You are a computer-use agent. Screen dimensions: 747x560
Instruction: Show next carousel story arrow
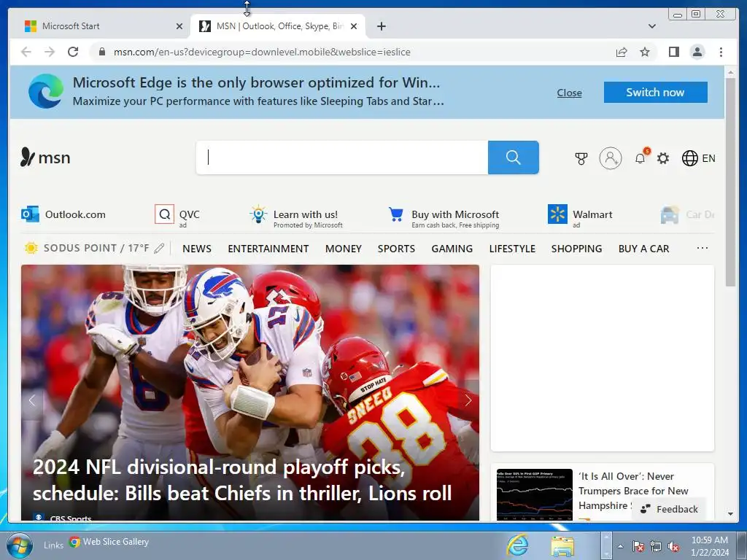[468, 400]
